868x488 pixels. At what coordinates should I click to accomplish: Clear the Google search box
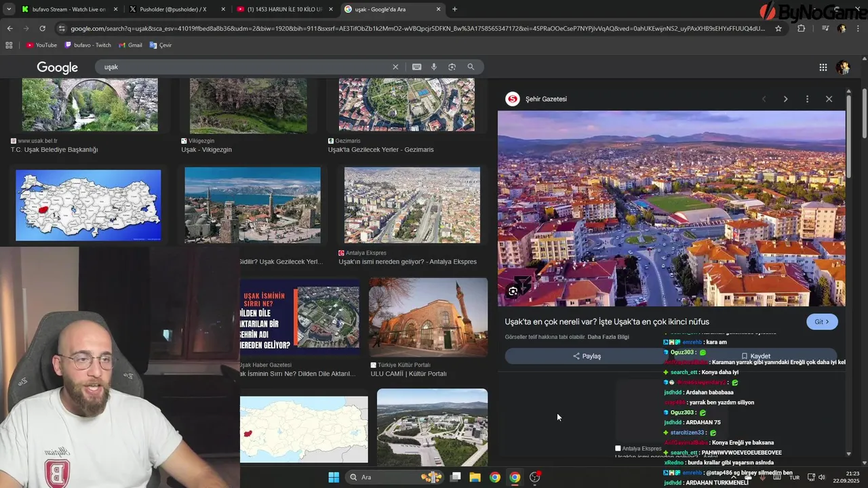[x=395, y=67]
